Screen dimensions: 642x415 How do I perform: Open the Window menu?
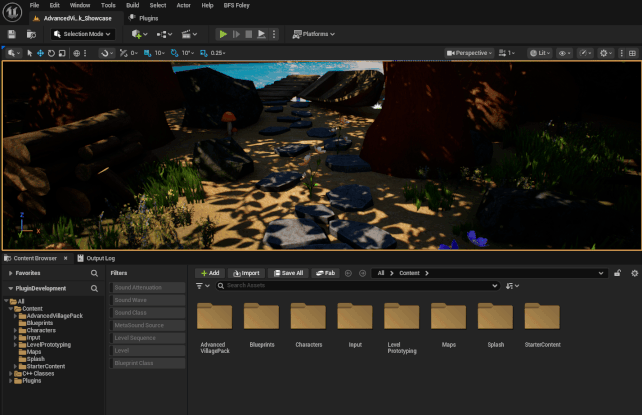click(80, 5)
